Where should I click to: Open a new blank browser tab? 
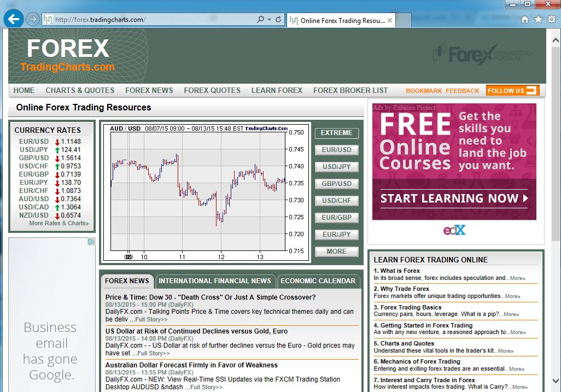pyautogui.click(x=403, y=20)
